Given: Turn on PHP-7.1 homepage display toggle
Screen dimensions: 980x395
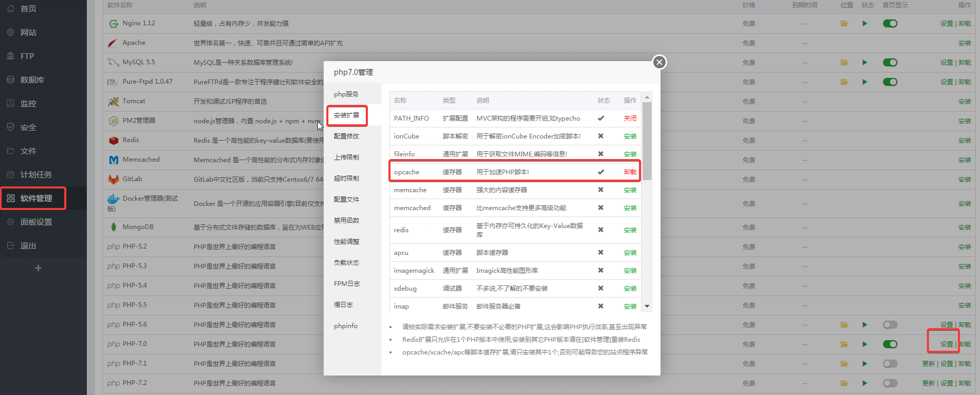Looking at the screenshot, I should point(890,364).
